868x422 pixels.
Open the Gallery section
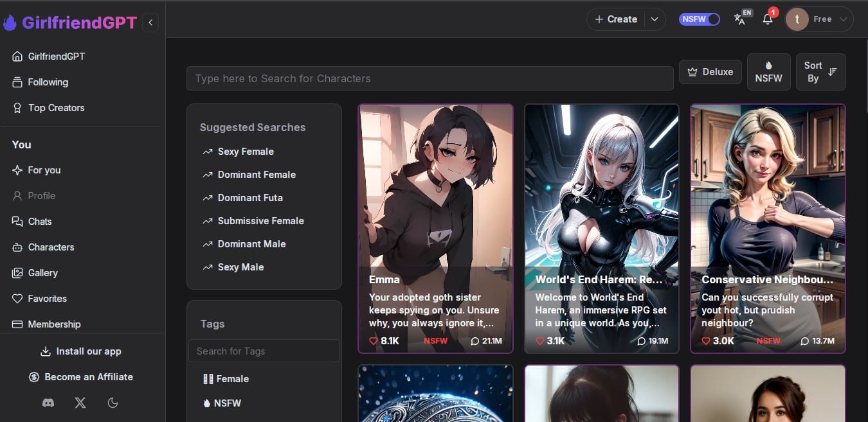point(35,273)
